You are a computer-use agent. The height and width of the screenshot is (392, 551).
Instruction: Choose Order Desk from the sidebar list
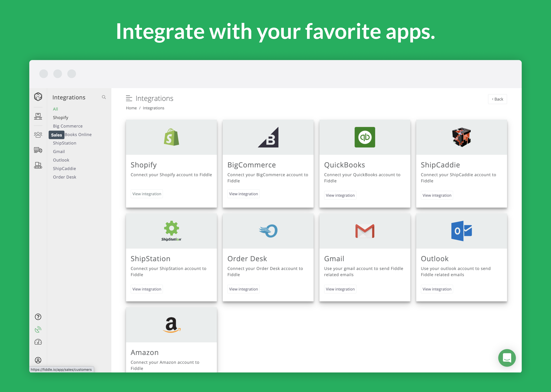coord(64,177)
